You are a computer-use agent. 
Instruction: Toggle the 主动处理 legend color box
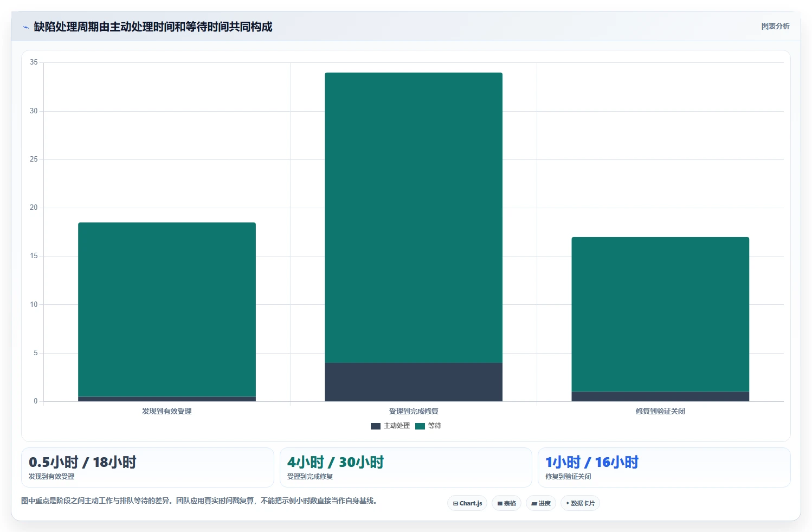pos(376,426)
